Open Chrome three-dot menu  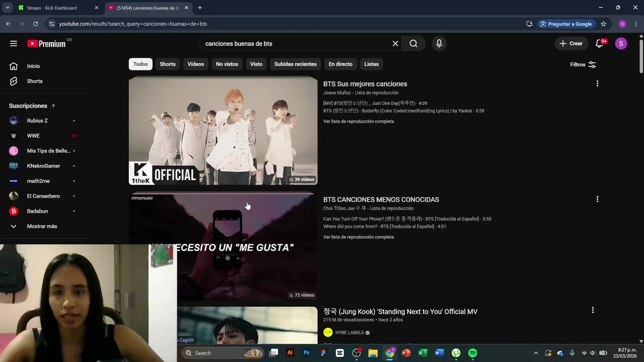(x=636, y=24)
